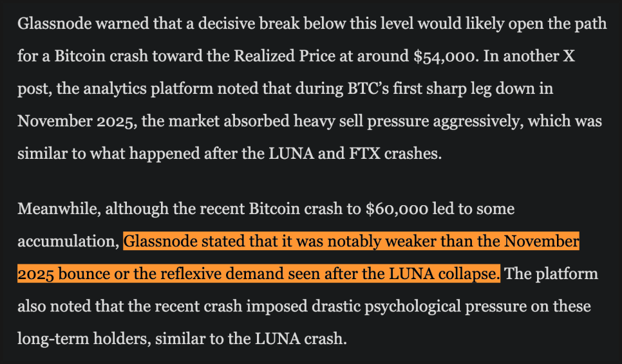Click the "$60,000" price figure

point(398,209)
